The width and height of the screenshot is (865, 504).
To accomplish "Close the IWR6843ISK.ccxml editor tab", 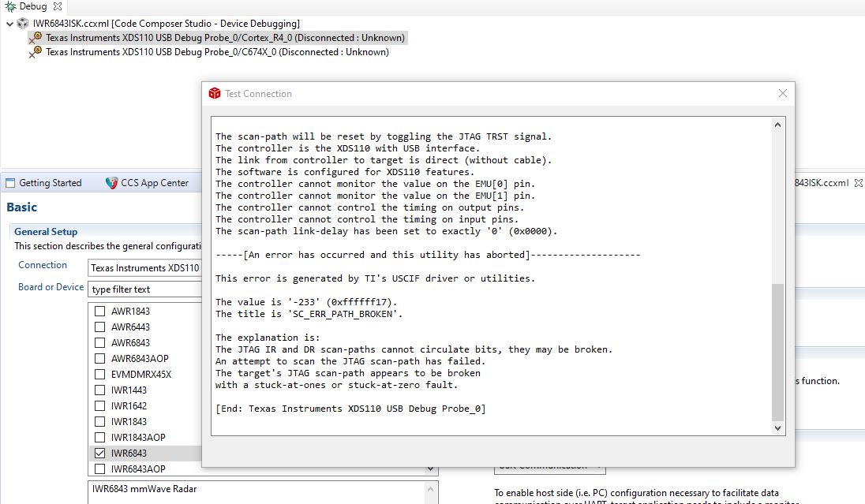I will tap(858, 183).
